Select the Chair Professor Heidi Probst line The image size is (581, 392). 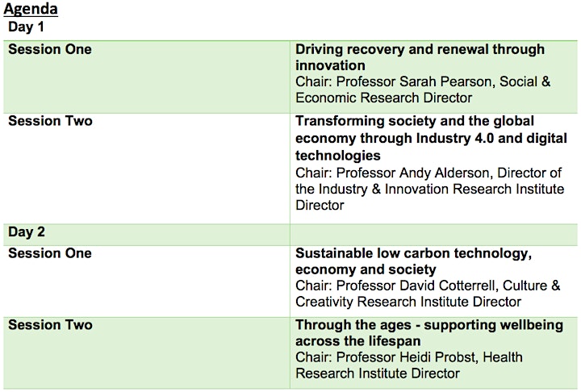[x=408, y=357]
